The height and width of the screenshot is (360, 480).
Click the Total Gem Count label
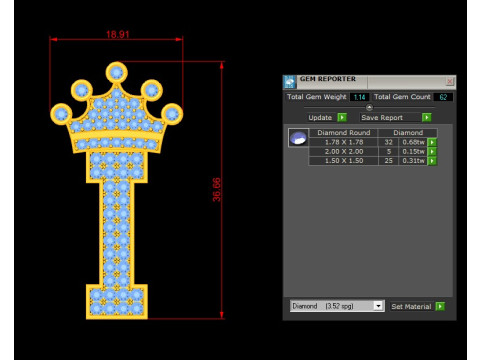[x=402, y=97]
